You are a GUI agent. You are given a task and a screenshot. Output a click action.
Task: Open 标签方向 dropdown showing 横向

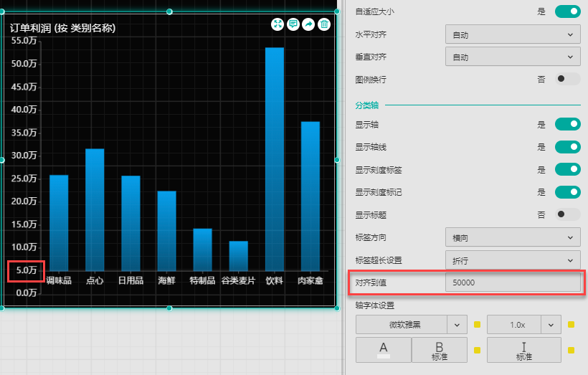pos(513,237)
